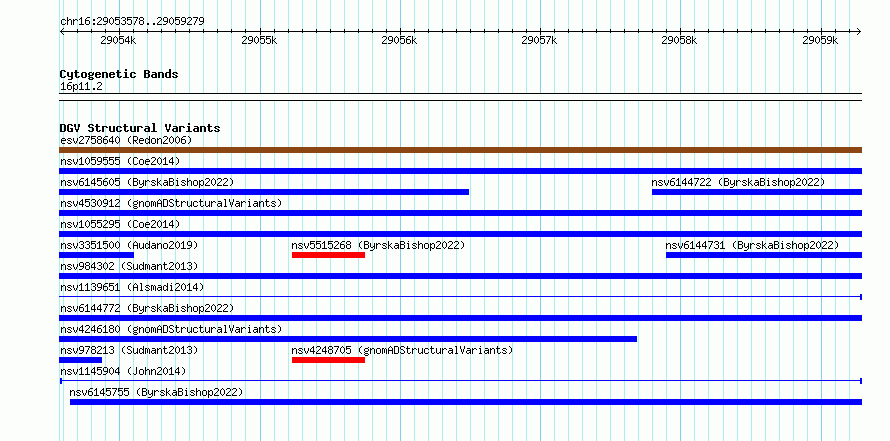Select the thin nsv1145904 variant line
The width and height of the screenshot is (890, 441).
point(460,381)
